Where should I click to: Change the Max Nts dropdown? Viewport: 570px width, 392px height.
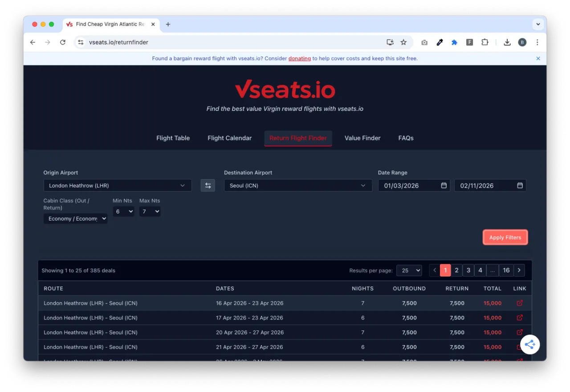[x=150, y=212]
